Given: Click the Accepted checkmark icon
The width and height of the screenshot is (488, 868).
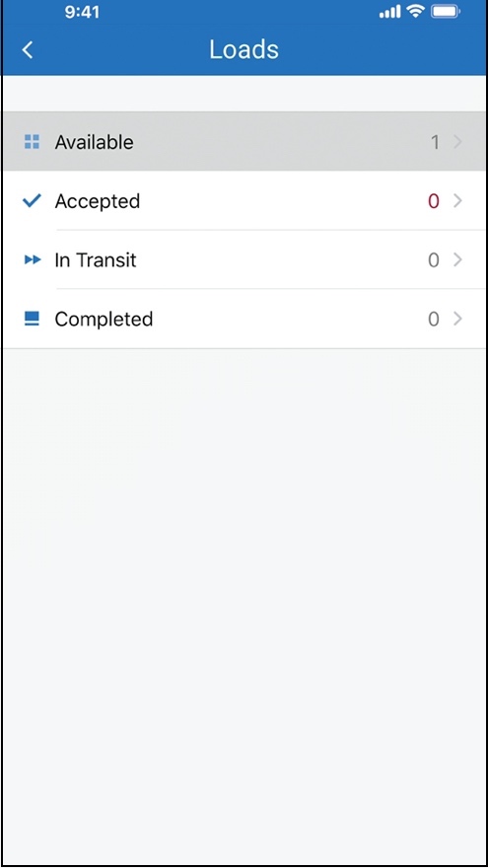Looking at the screenshot, I should (x=33, y=200).
